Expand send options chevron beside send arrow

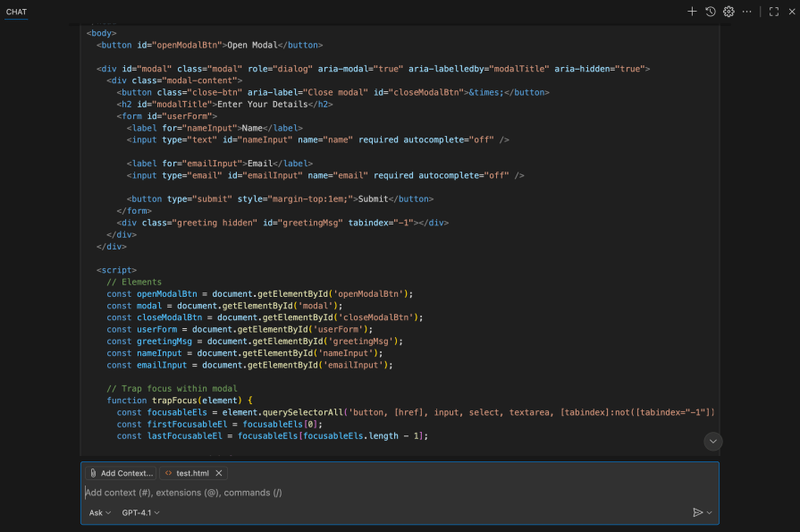point(710,512)
